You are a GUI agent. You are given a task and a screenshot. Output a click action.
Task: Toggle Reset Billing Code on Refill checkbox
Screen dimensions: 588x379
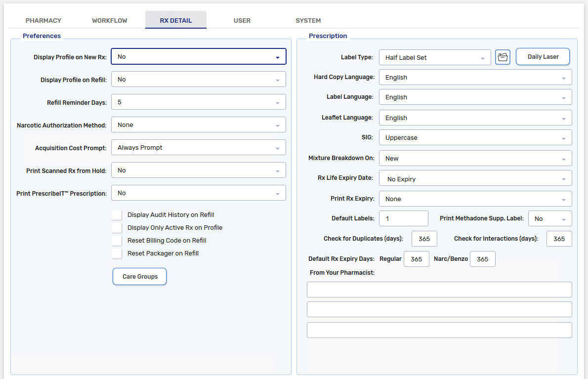click(117, 241)
